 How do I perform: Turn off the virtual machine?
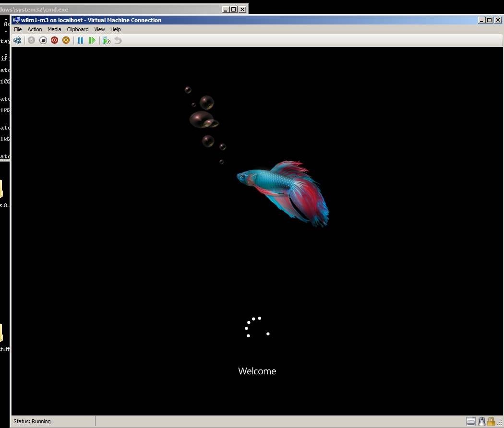(43, 40)
